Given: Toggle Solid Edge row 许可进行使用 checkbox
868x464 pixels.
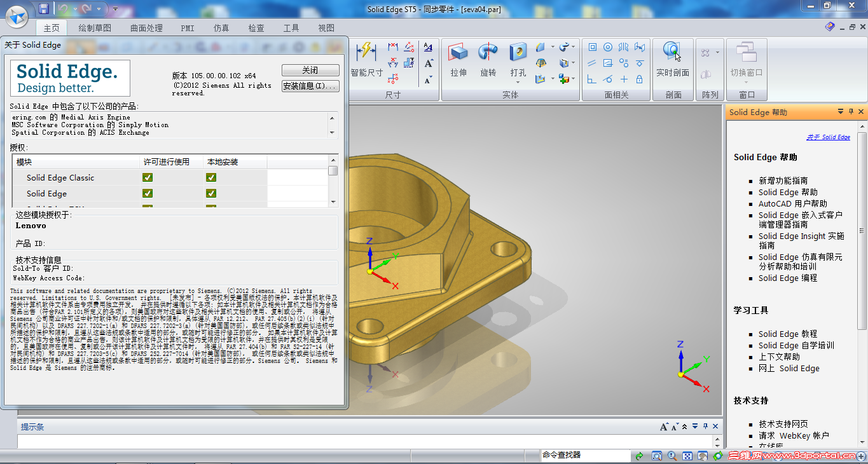Looking at the screenshot, I should [x=148, y=193].
